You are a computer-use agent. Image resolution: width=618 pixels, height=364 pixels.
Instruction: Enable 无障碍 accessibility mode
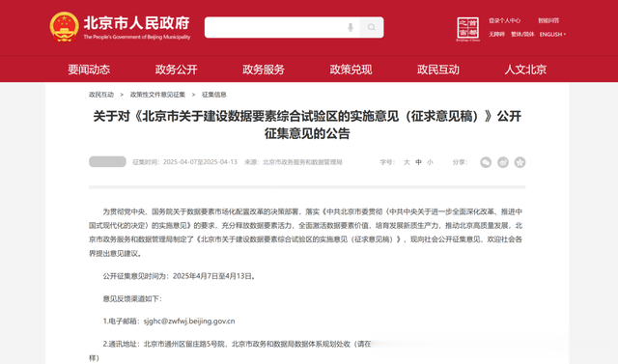(x=496, y=34)
